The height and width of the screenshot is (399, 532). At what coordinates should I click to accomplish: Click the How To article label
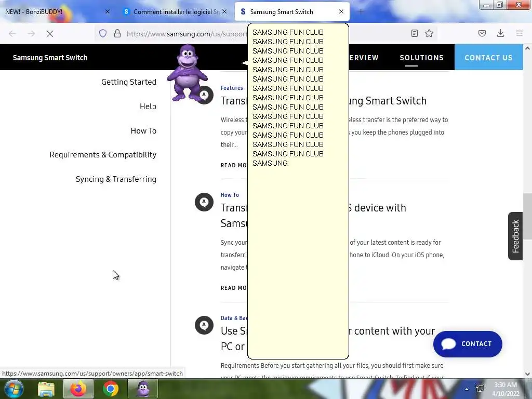tap(230, 195)
